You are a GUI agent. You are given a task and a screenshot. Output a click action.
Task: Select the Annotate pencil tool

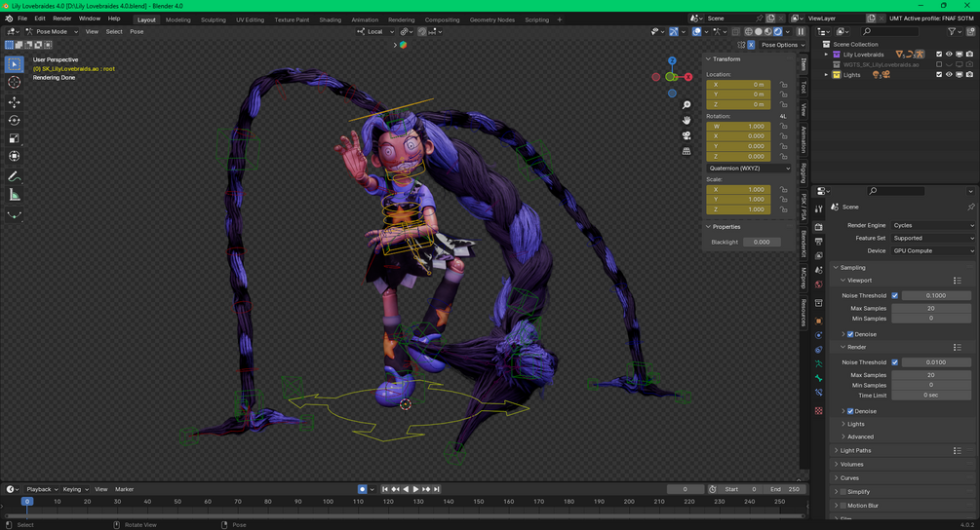[x=14, y=177]
